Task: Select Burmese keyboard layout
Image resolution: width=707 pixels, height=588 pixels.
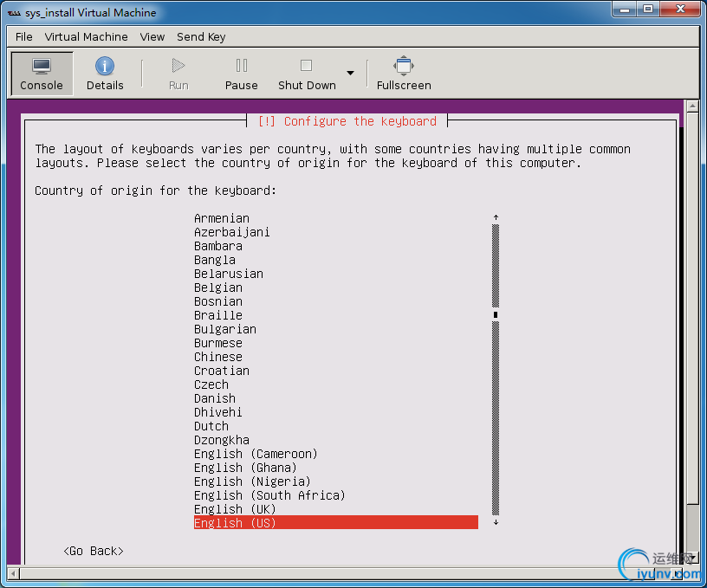Action: coord(218,343)
